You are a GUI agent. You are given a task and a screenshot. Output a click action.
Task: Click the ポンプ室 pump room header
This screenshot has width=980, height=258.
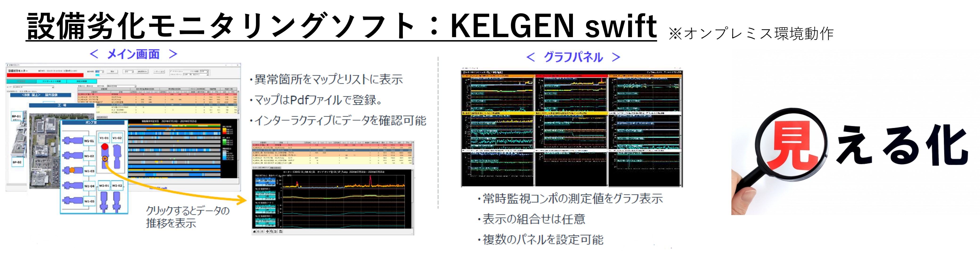pyautogui.click(x=94, y=123)
